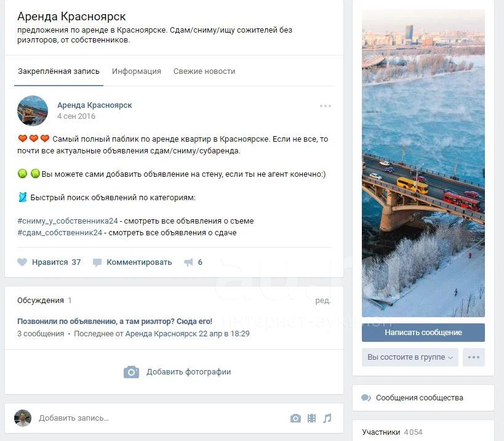Viewport: 504px width, 441px height.
Task: Open discussion "Позвонили по объявлению, а там риэлтор?"
Action: (114, 322)
